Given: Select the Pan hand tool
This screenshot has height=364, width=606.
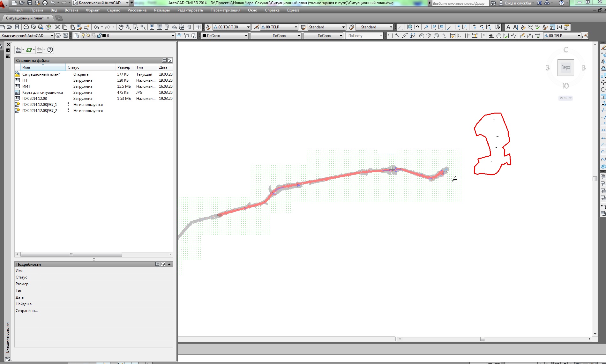Looking at the screenshot, I should 121,27.
